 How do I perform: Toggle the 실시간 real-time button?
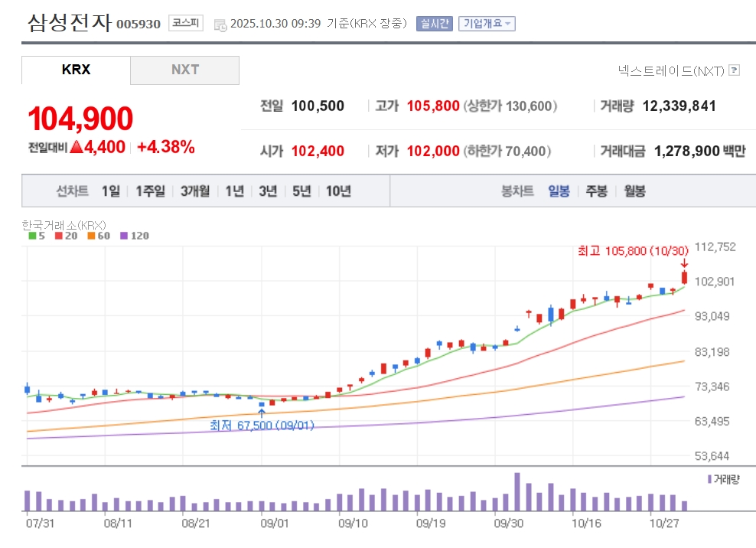pyautogui.click(x=435, y=24)
